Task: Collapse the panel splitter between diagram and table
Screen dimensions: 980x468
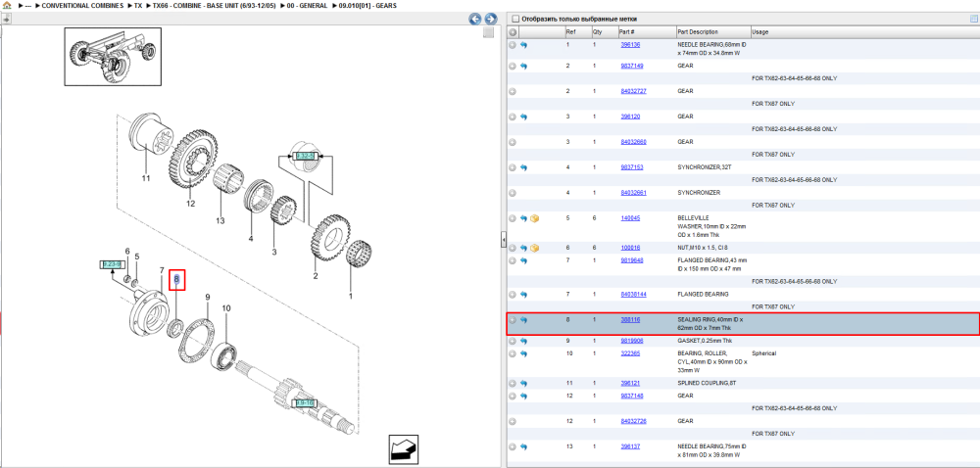Action: tap(504, 240)
